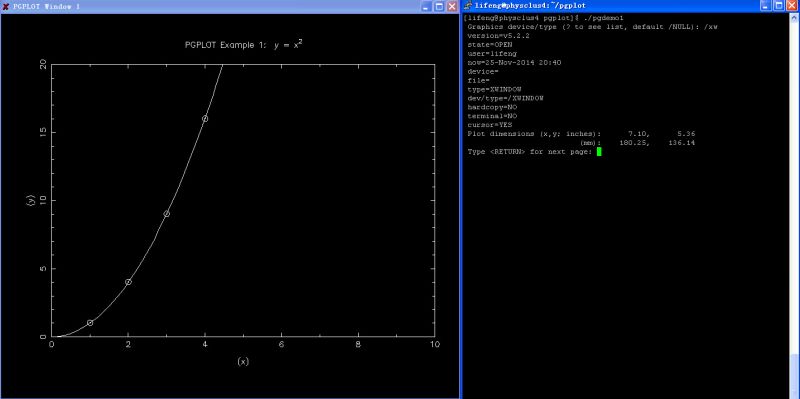
Task: Click the data point circle at x=3
Action: [166, 214]
